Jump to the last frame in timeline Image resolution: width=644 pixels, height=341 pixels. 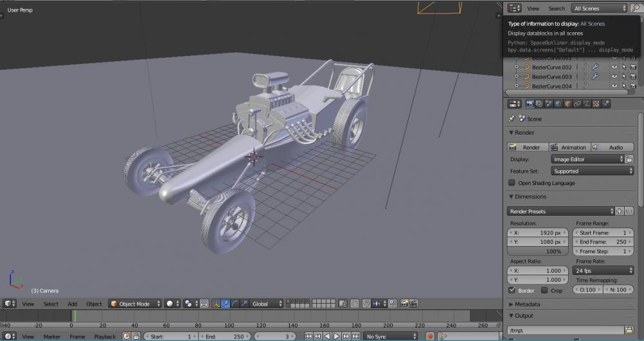click(x=354, y=336)
